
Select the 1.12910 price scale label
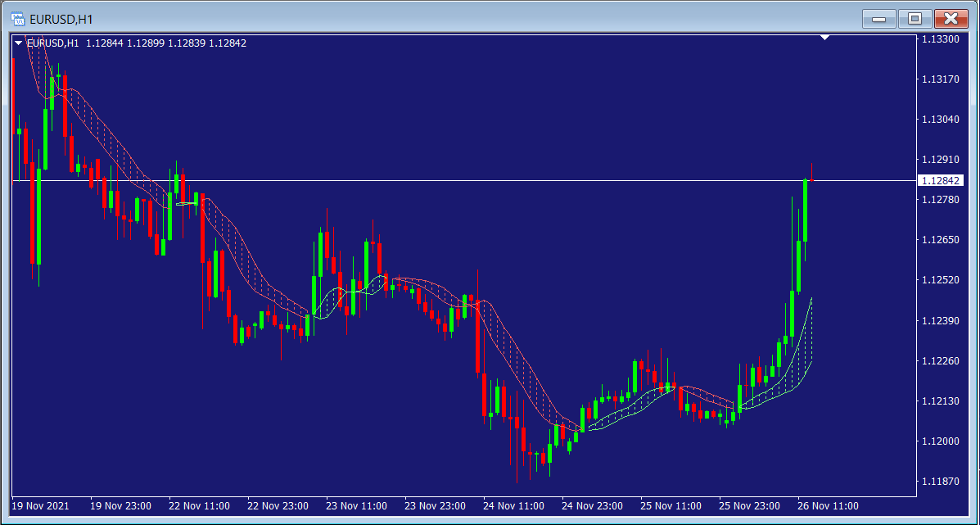[x=940, y=160]
